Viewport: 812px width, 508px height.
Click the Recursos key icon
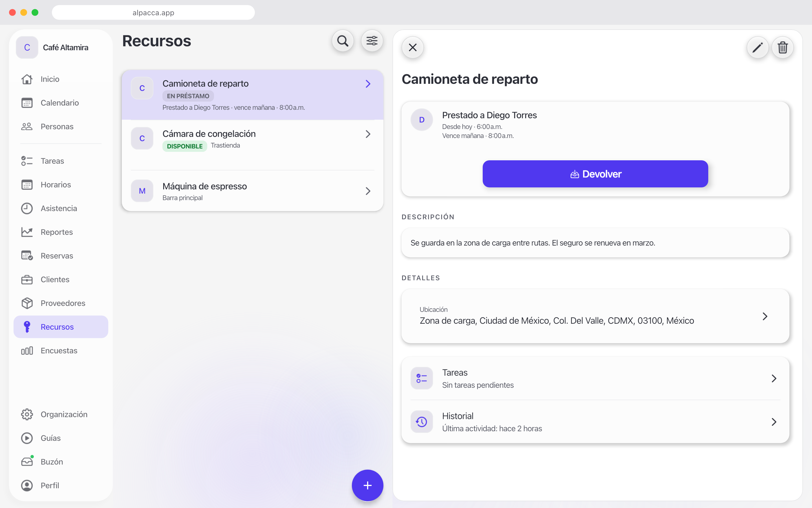coord(27,327)
